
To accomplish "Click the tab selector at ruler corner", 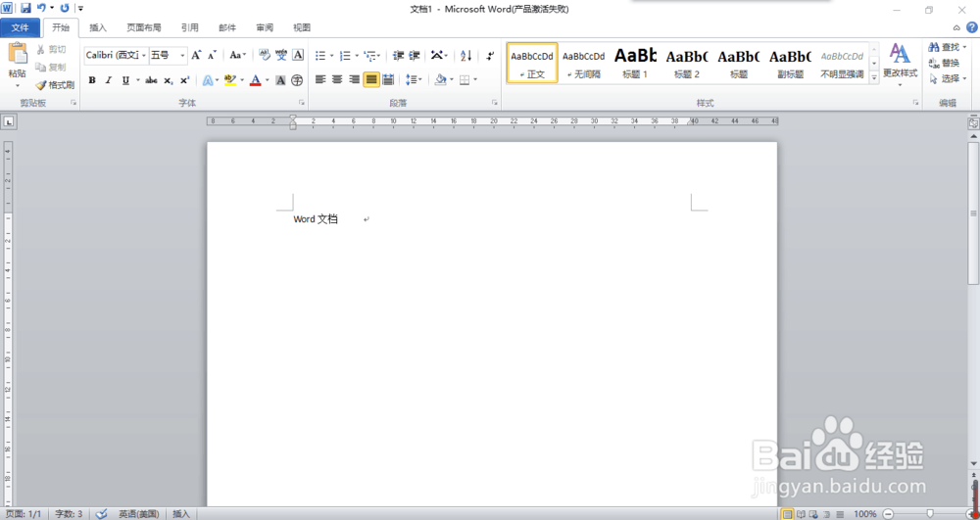I will pyautogui.click(x=9, y=123).
